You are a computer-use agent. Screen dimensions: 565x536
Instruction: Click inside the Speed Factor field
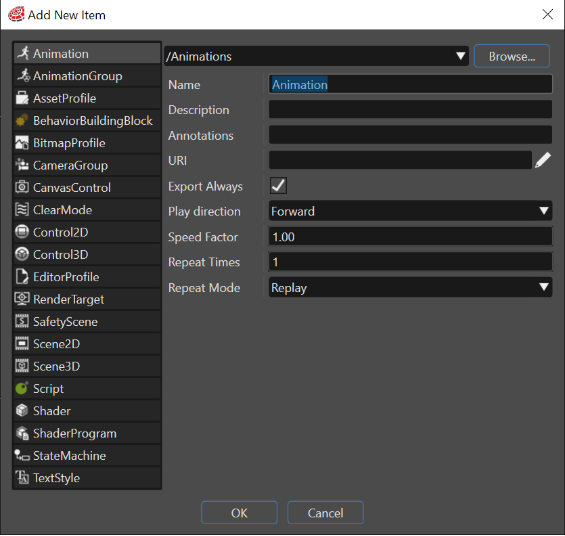[x=410, y=237]
